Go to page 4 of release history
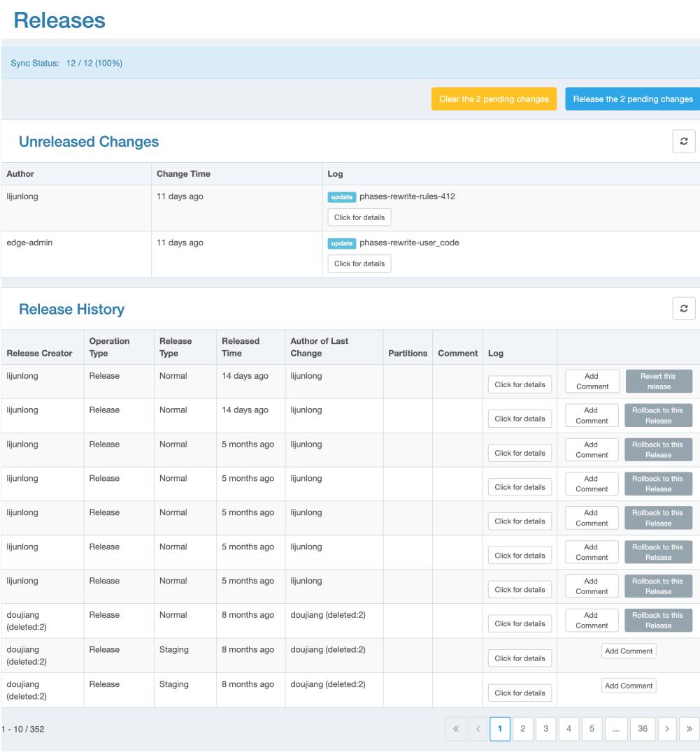This screenshot has height=752, width=700. (x=569, y=729)
